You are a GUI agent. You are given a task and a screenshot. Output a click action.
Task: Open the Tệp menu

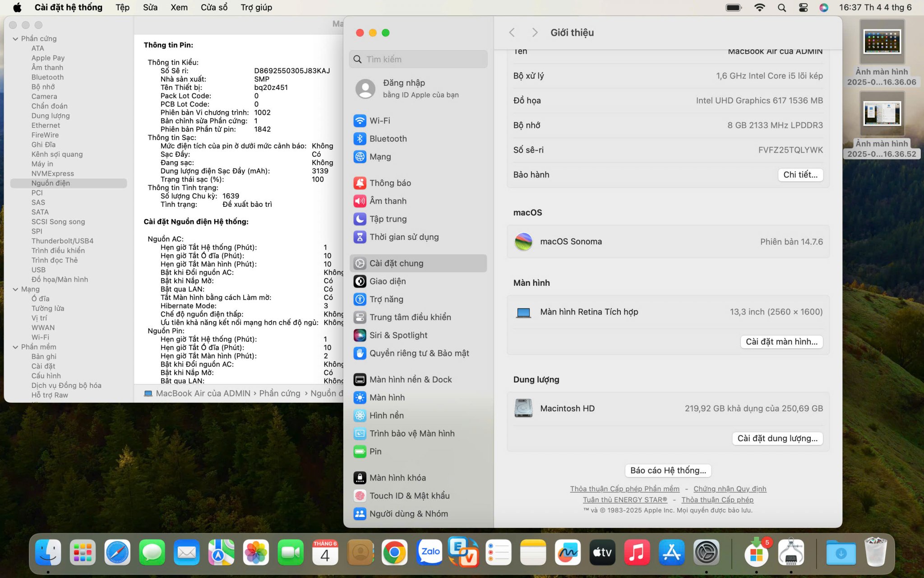[x=122, y=8]
